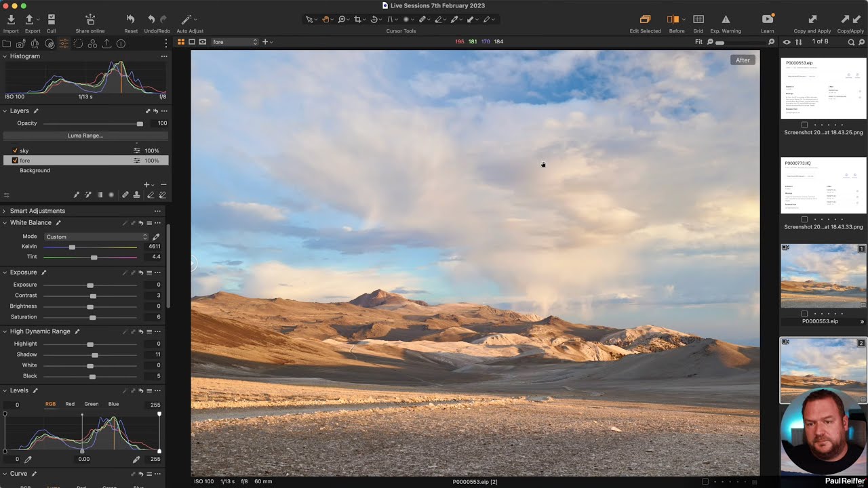Select the Crop cursor tool
The height and width of the screenshot is (488, 868).
[358, 20]
